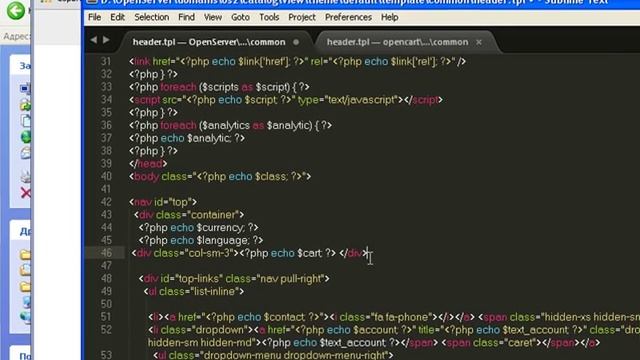Click div id="top-links" nav pull-right line

(x=234, y=278)
